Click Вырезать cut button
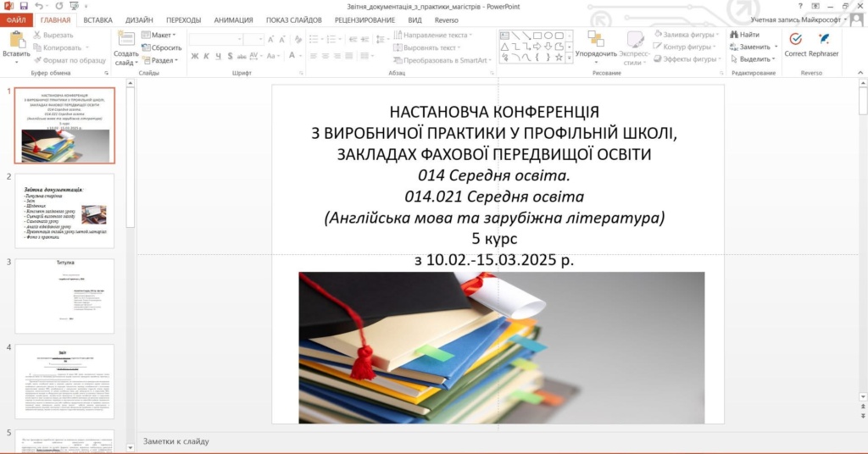 53,35
